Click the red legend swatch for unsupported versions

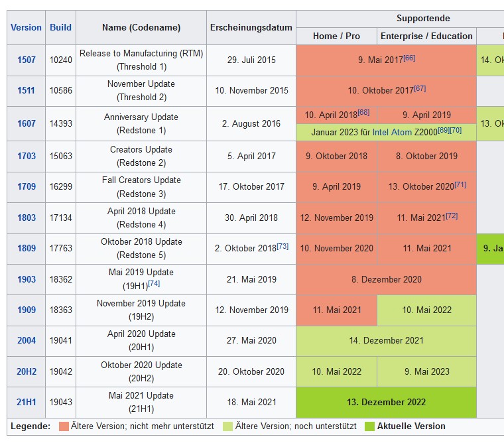(64, 426)
